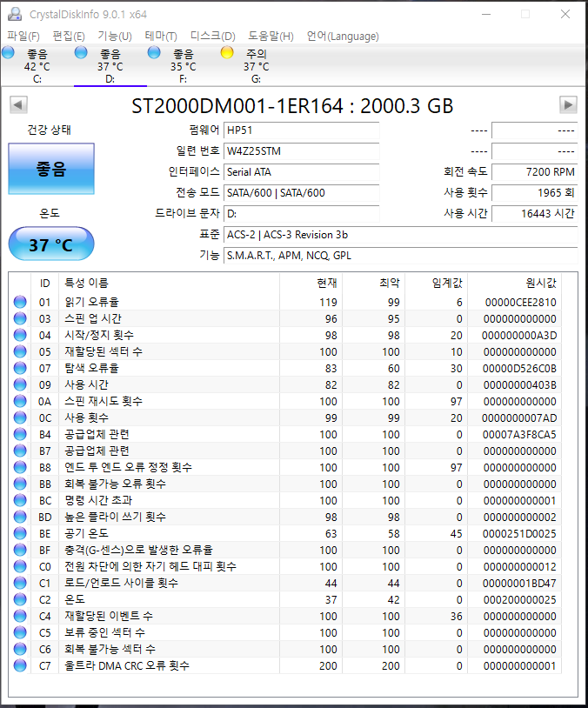This screenshot has height=708, width=588.
Task: Click the firmware field HP51
Action: pos(301,130)
